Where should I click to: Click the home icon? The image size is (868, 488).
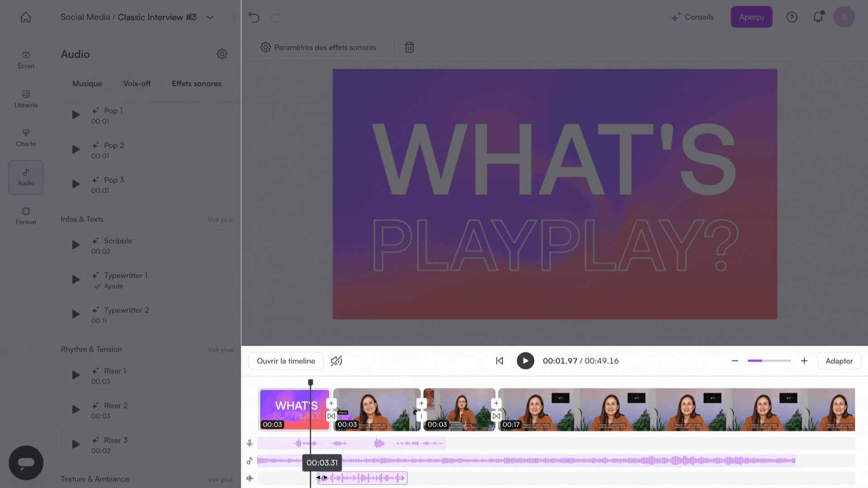click(x=26, y=17)
